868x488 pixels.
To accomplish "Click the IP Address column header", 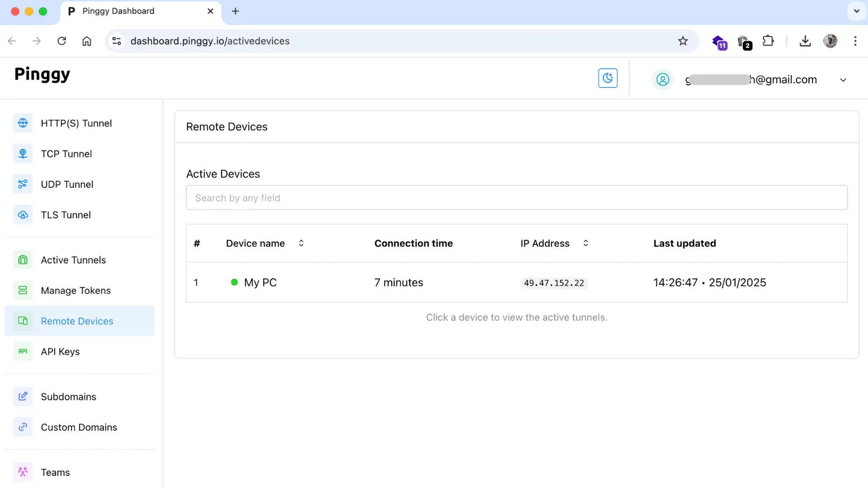I will [x=545, y=243].
